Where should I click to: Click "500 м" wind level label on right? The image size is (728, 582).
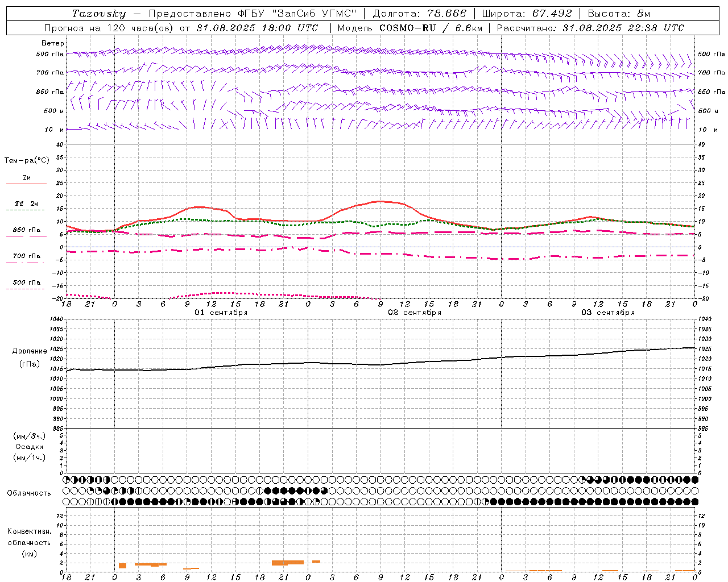pyautogui.click(x=708, y=111)
